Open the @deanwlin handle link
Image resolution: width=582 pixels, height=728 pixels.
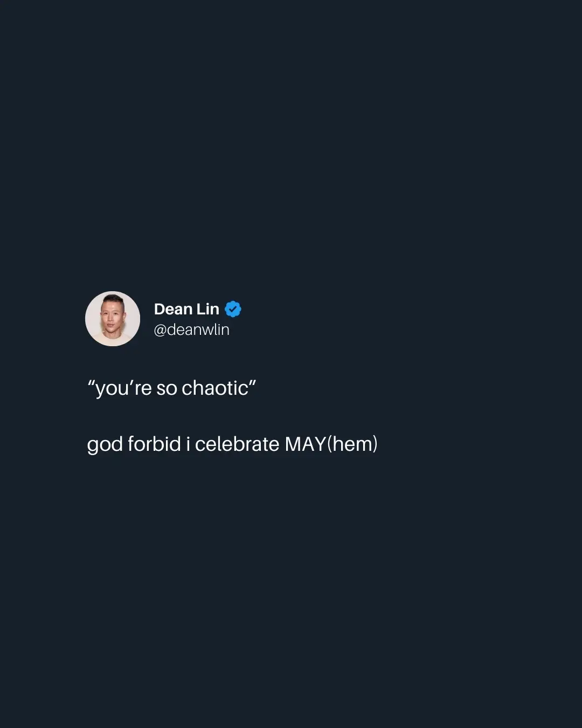[x=192, y=329]
